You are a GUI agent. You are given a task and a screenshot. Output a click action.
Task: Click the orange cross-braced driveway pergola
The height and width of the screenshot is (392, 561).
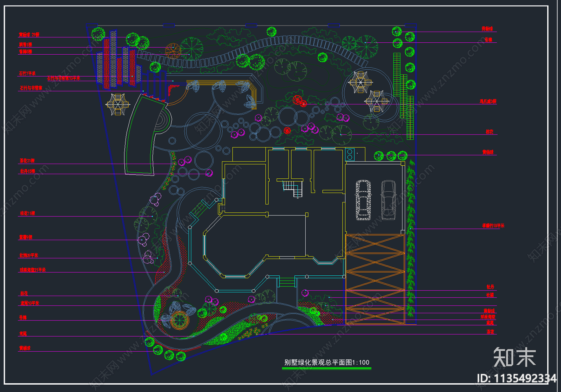(375, 279)
